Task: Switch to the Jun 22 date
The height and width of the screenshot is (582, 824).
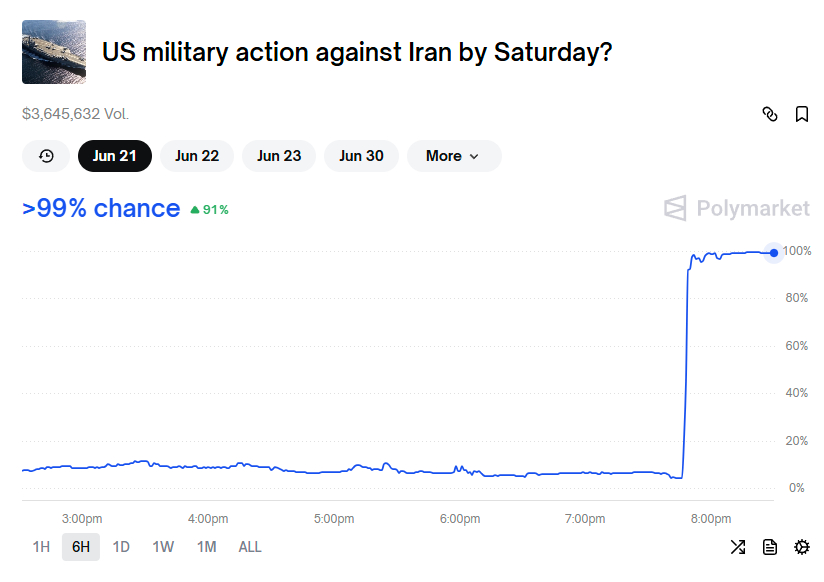Action: pos(197,156)
